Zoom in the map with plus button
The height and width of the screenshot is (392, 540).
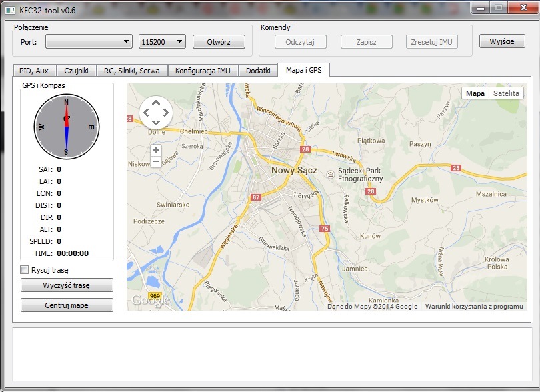156,150
